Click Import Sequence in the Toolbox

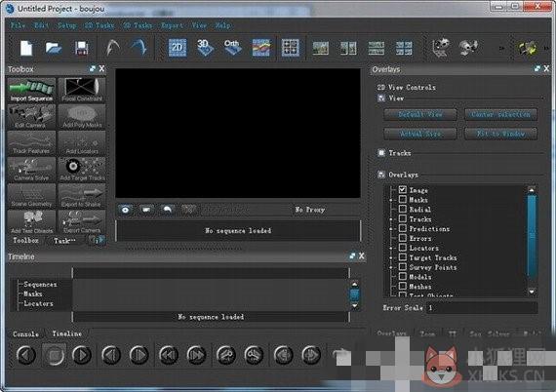pos(31,90)
